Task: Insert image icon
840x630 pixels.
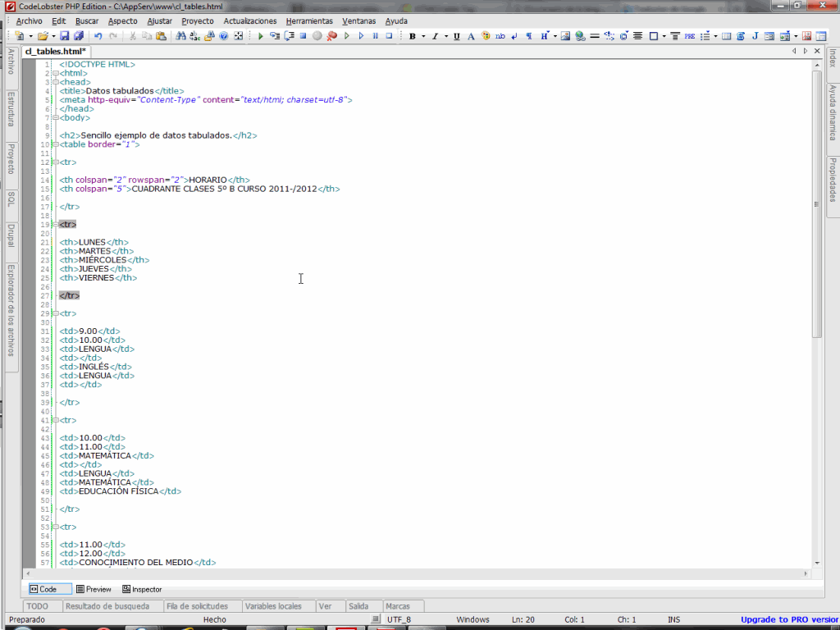Action: [565, 36]
